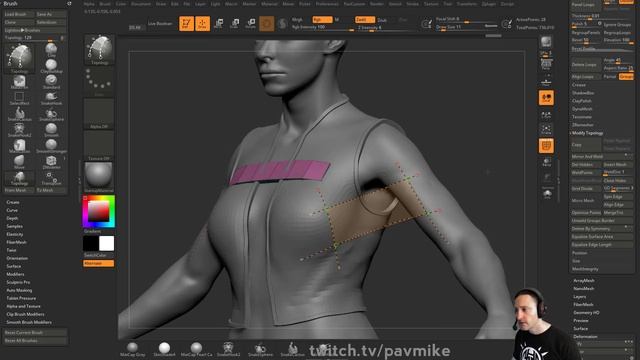Toggle the Rgb button

coord(322,20)
